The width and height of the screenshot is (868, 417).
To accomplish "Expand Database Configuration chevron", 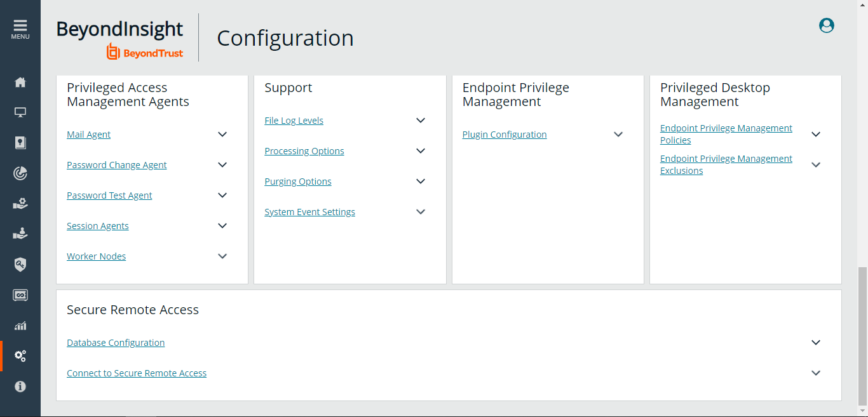I will (x=816, y=343).
